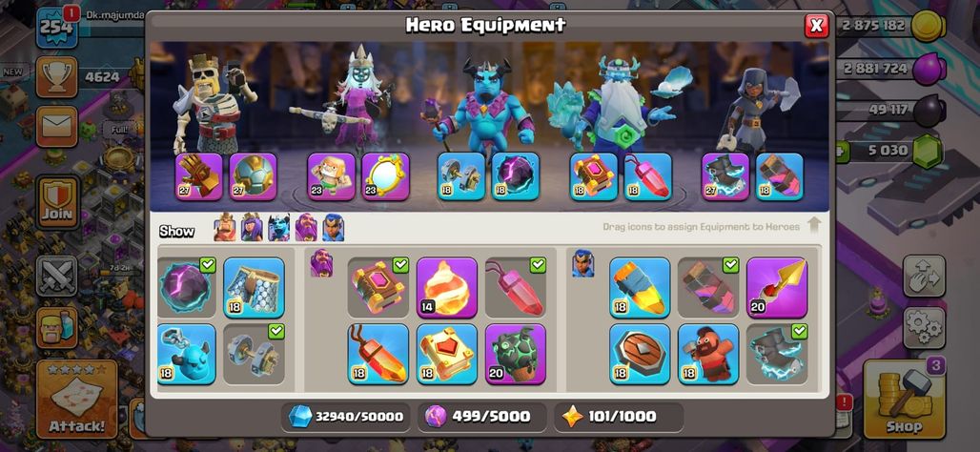Select the Barbarian King filter icon
Viewport: 980px width, 452px height.
(x=225, y=227)
